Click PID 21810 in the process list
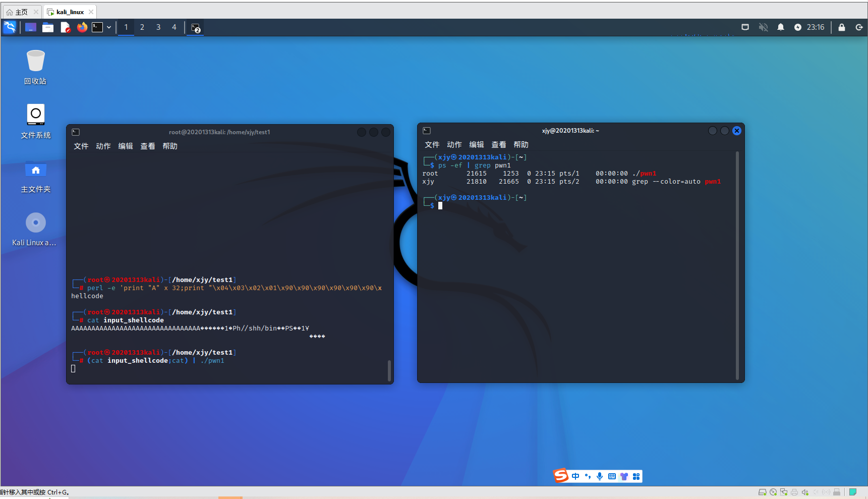 pos(477,182)
